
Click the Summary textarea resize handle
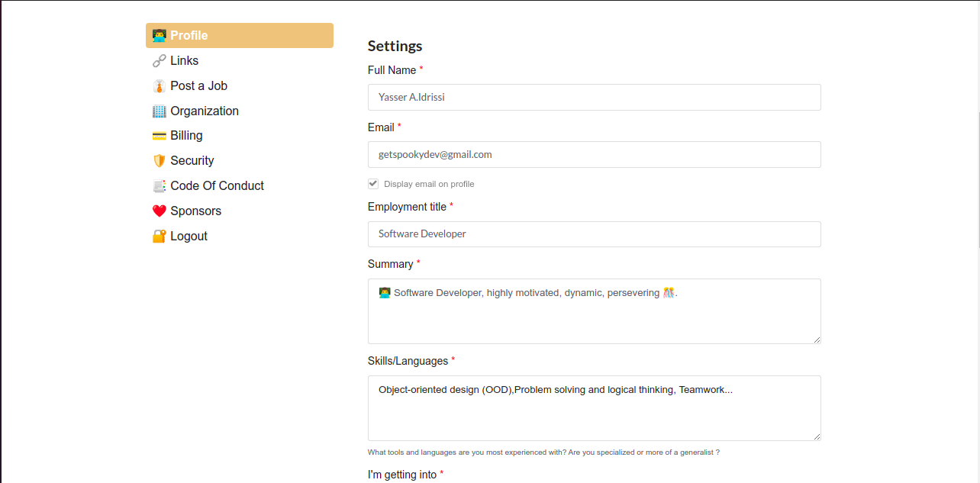click(817, 340)
